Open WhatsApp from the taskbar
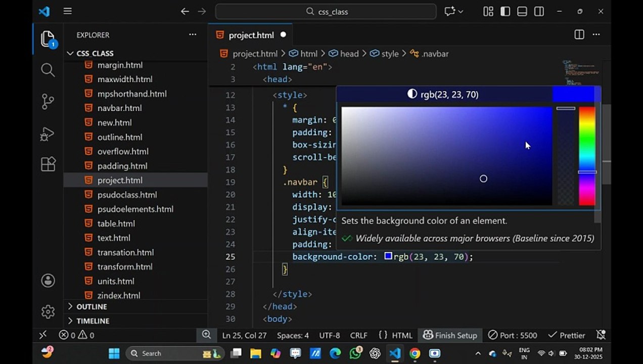 (355, 353)
